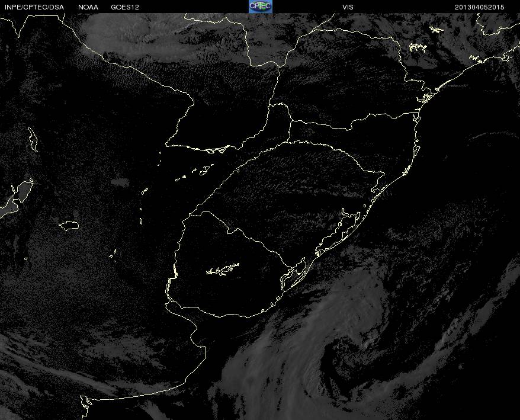
Task: Click the VIS channel label
Action: tap(348, 7)
